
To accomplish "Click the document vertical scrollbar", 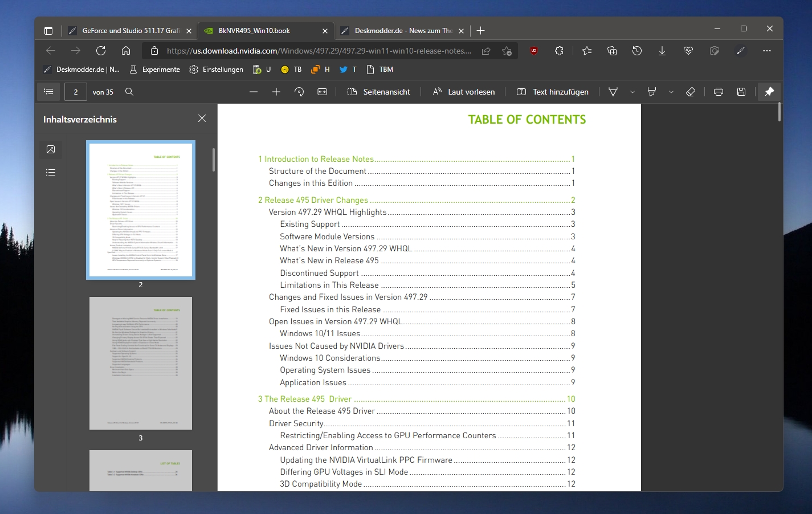I will coord(780,112).
